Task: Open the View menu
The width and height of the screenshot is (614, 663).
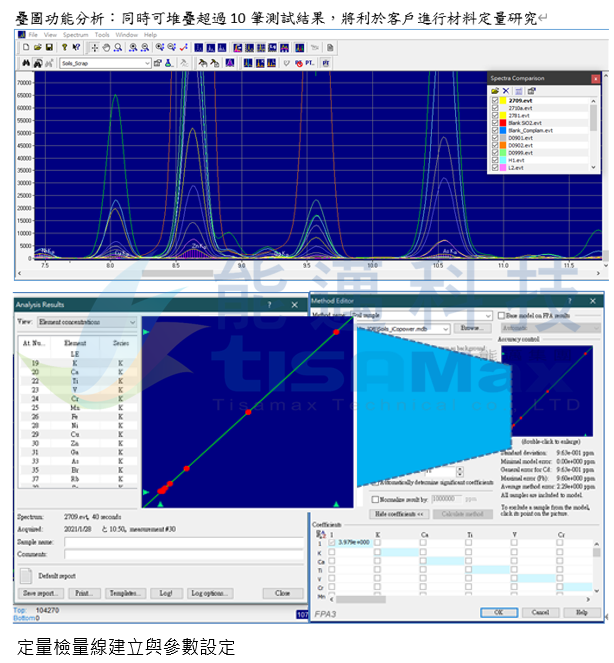Action: click(50, 35)
